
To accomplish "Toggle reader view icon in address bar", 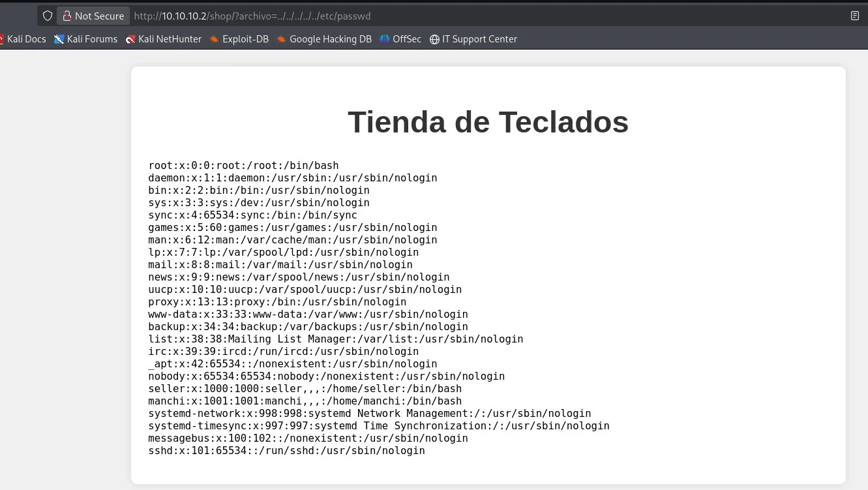I will [855, 16].
